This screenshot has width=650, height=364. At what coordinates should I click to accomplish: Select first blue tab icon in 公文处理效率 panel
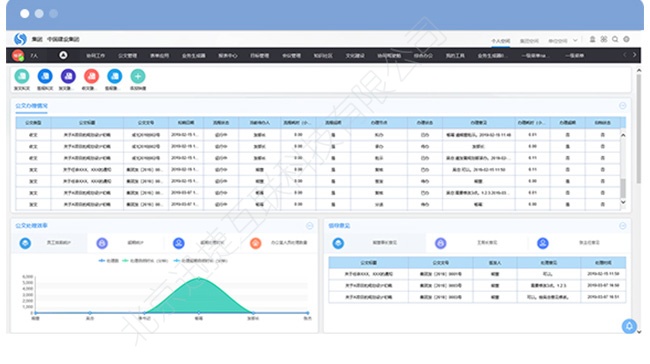click(x=25, y=243)
